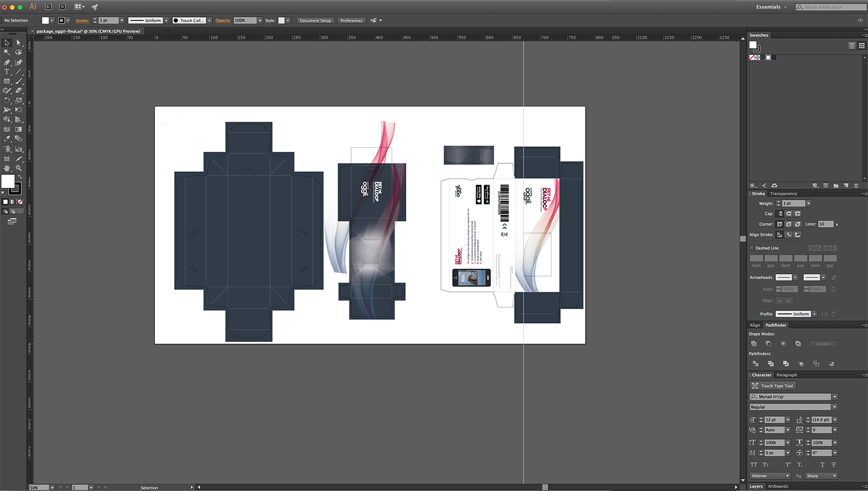Apply round cap in Stroke panel
The width and height of the screenshot is (868, 491).
789,214
